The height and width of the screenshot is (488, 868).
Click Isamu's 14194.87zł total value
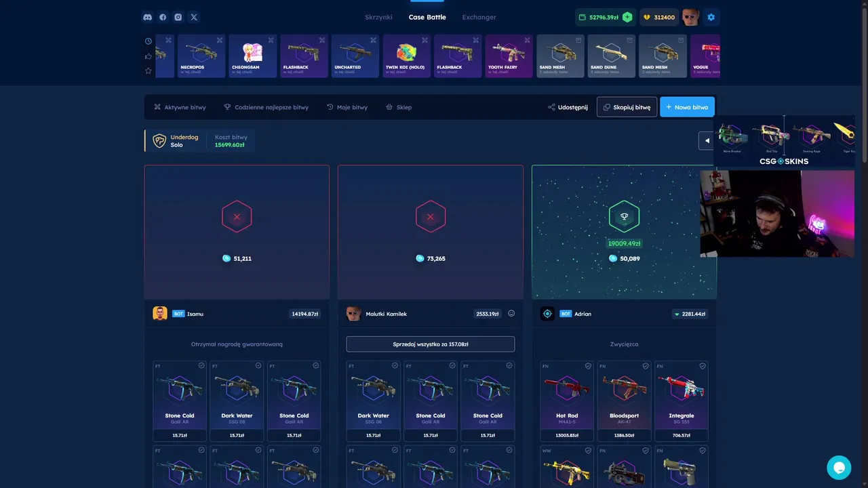point(304,314)
